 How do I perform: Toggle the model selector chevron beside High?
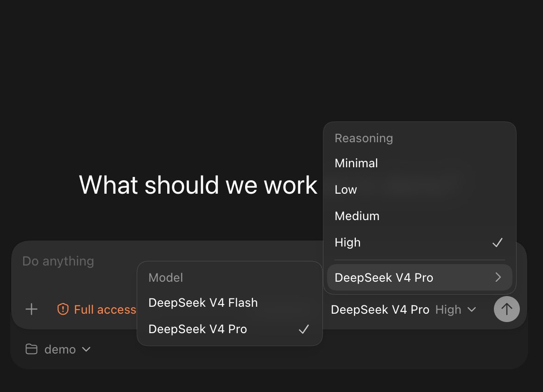click(x=472, y=309)
